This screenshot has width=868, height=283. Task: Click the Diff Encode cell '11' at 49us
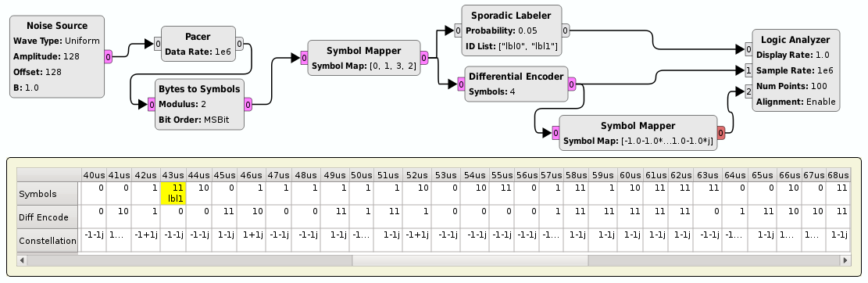(335, 217)
